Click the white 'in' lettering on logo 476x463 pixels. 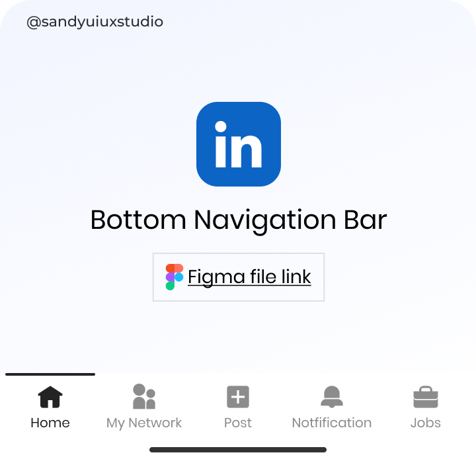tap(238, 144)
